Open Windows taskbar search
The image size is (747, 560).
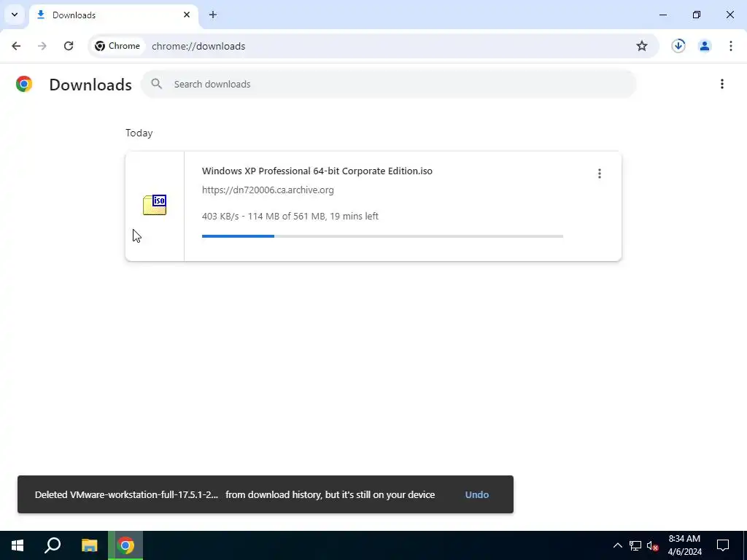point(53,545)
